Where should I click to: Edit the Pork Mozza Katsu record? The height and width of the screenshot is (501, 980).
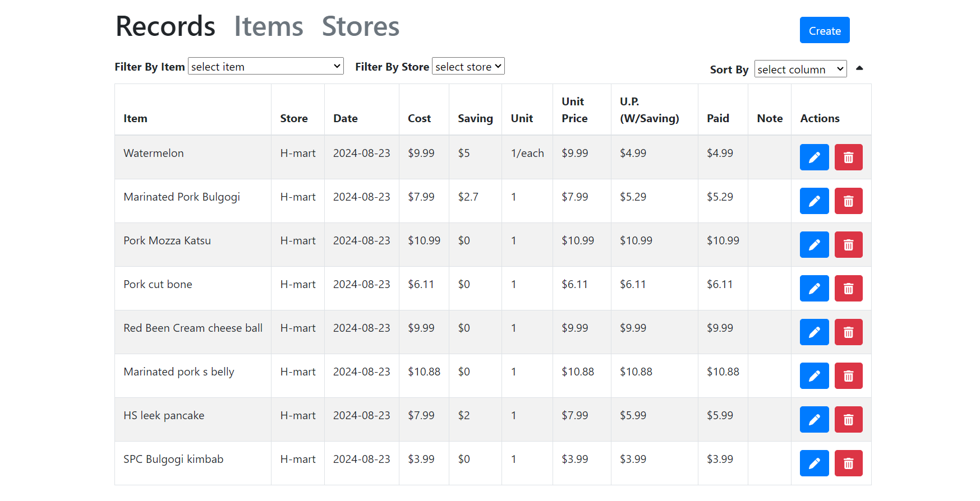pos(814,245)
